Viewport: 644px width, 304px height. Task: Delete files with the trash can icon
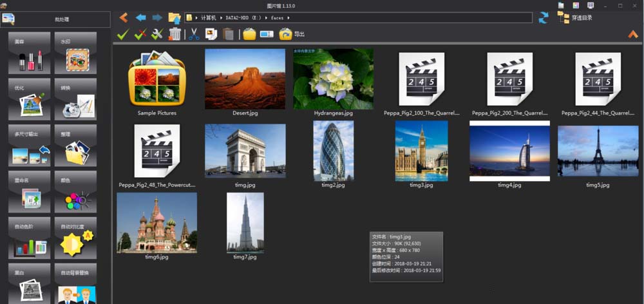pyautogui.click(x=175, y=34)
